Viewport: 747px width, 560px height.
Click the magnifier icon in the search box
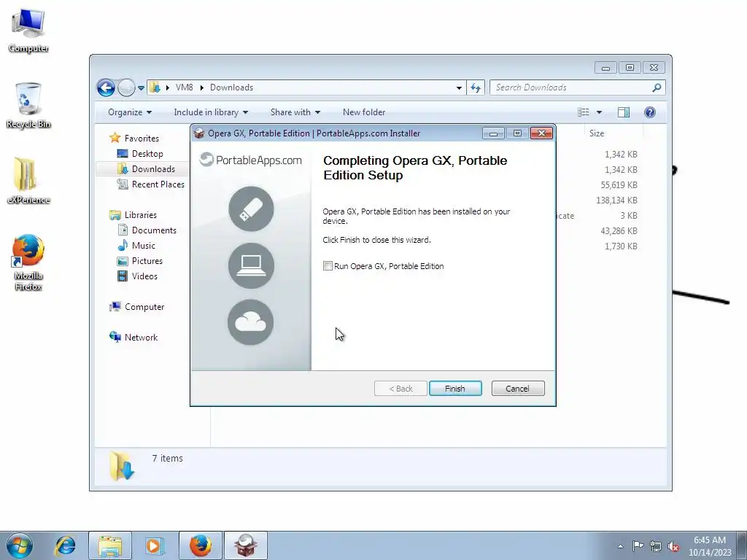[657, 87]
